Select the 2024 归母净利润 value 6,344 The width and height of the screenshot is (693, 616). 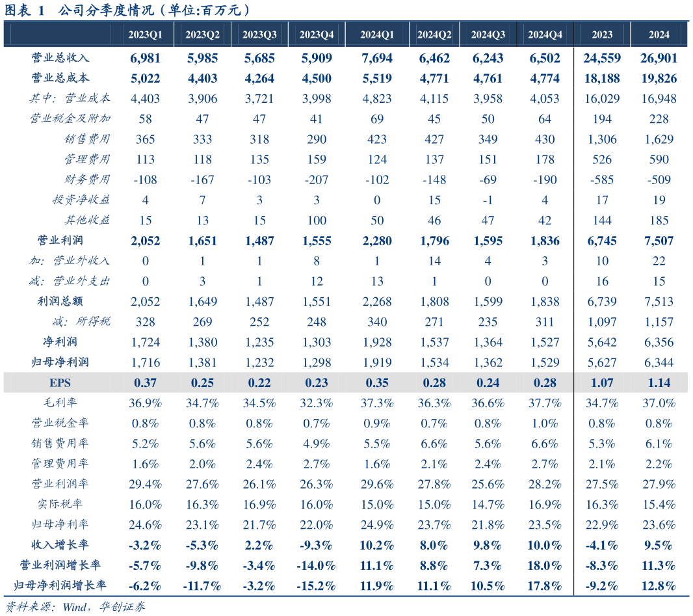659,362
